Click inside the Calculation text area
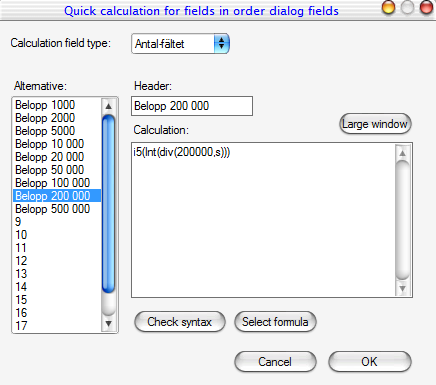Viewport: 436px width, 385px height. tap(263, 220)
